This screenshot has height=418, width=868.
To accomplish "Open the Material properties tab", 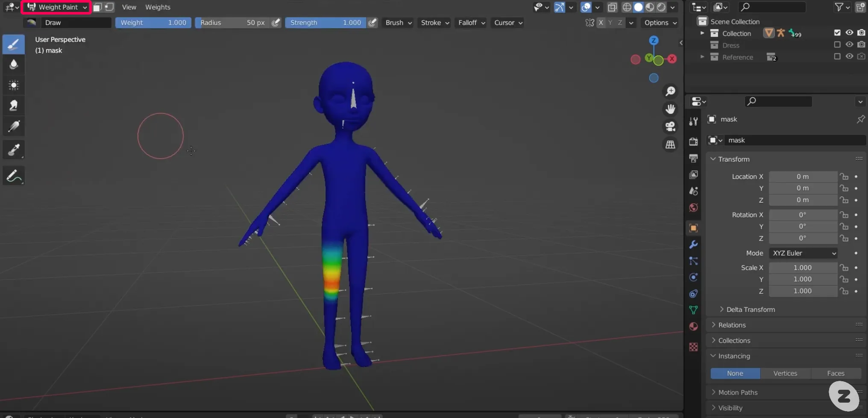I will coord(693,327).
